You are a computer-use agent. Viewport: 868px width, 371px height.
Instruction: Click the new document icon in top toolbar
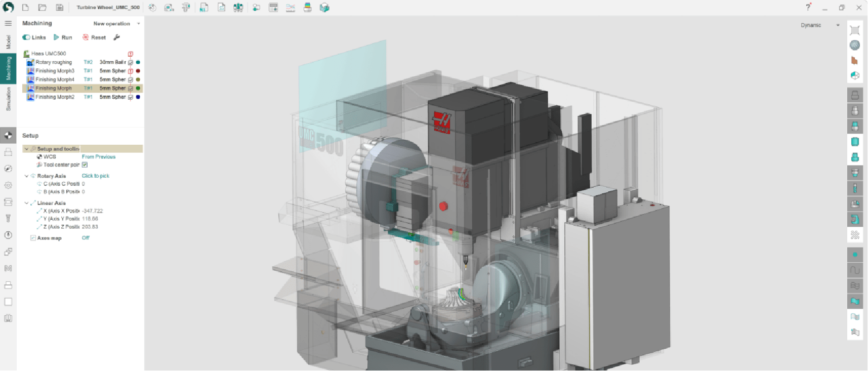25,8
